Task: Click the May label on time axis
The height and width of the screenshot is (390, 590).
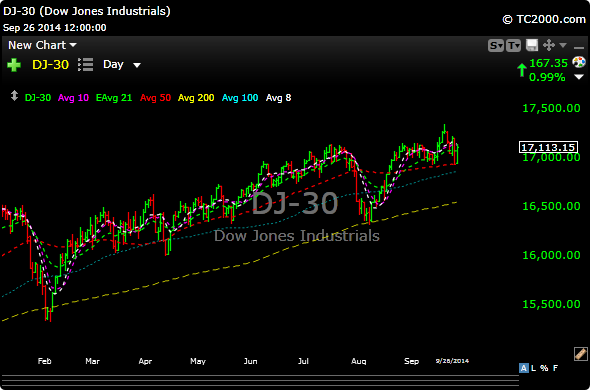Action: (x=198, y=361)
